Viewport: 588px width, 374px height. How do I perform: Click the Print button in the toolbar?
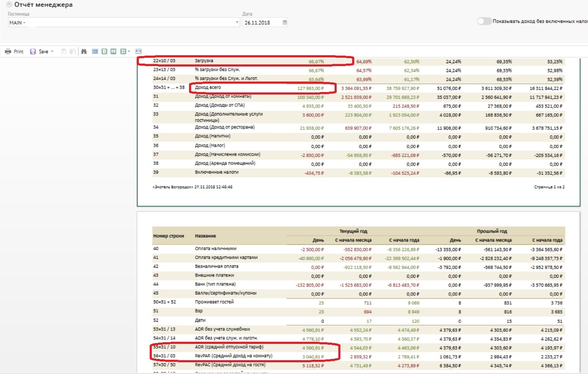coord(14,51)
